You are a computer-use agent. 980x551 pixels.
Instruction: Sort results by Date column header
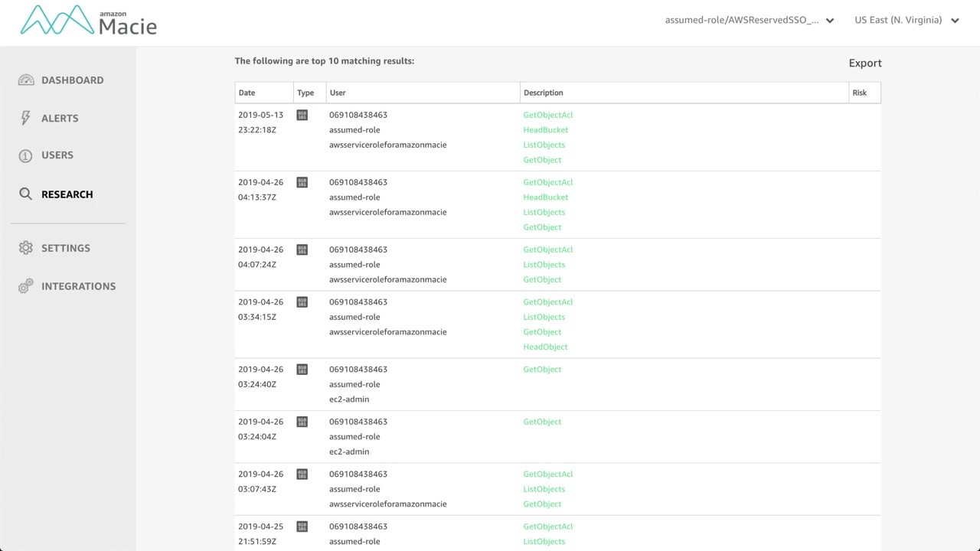(x=247, y=93)
